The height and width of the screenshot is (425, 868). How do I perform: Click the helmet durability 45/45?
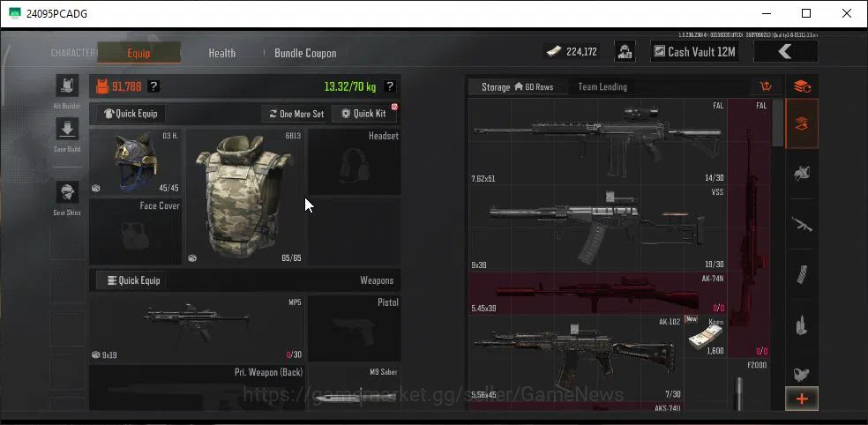pos(168,188)
